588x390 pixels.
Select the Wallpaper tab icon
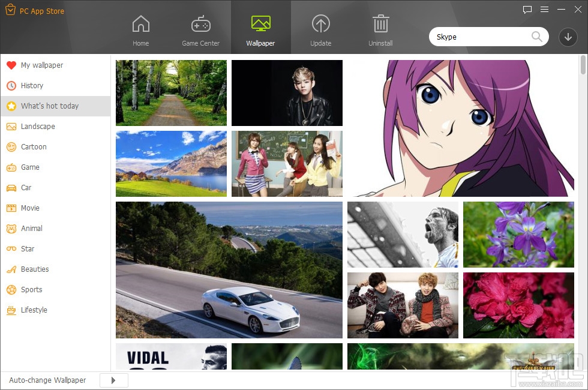click(x=260, y=23)
